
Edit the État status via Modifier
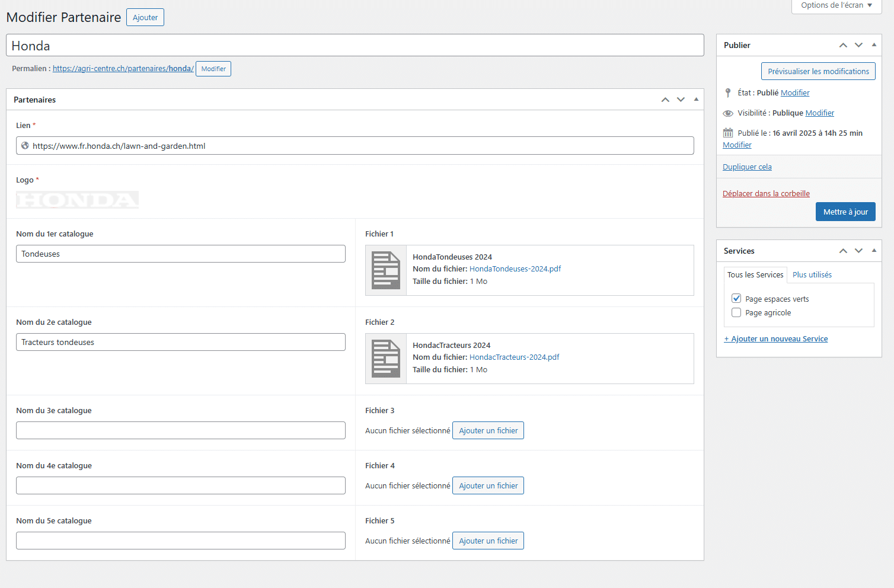click(x=795, y=93)
